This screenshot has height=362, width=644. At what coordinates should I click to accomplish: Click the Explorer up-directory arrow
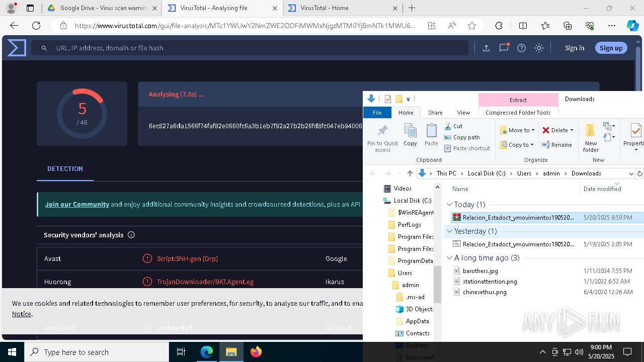coord(410,173)
